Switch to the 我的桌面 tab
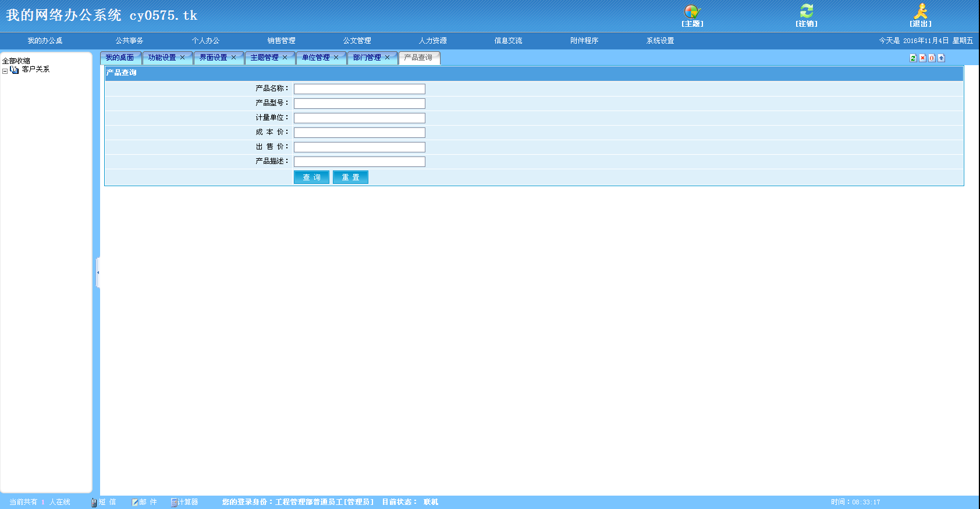The image size is (980, 509). tap(120, 58)
